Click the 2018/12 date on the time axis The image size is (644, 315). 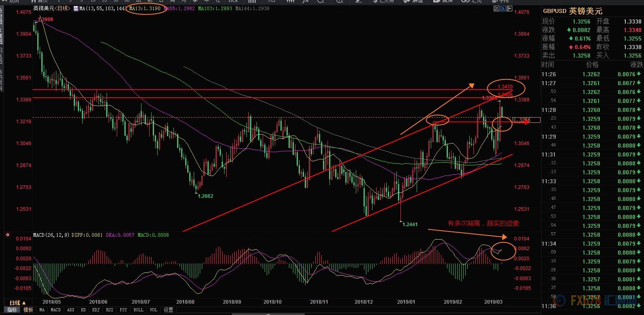click(364, 302)
